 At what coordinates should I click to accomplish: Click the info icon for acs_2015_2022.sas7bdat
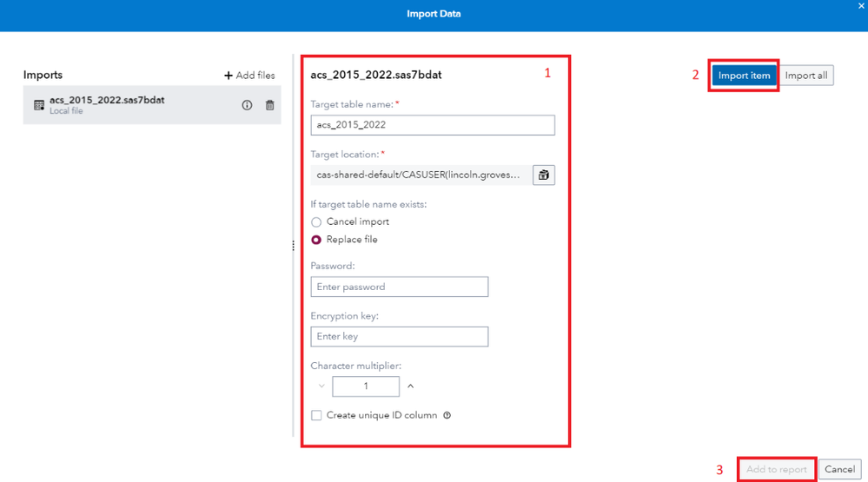[x=247, y=105]
